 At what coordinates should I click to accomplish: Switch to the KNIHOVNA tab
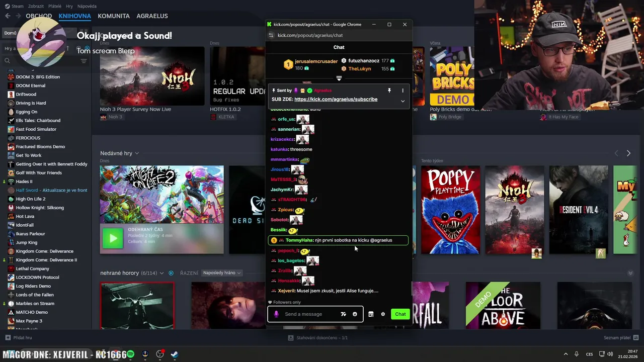point(74,16)
